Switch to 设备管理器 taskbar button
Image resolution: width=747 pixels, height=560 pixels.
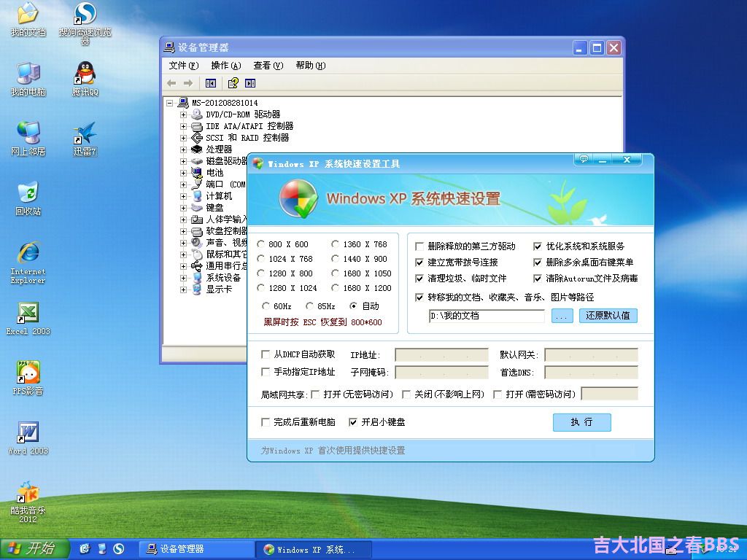click(197, 549)
